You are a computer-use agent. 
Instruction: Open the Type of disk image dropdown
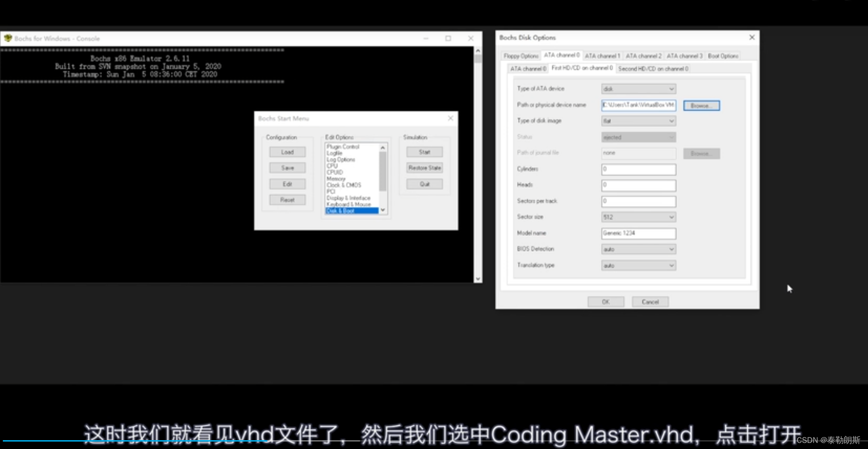638,121
